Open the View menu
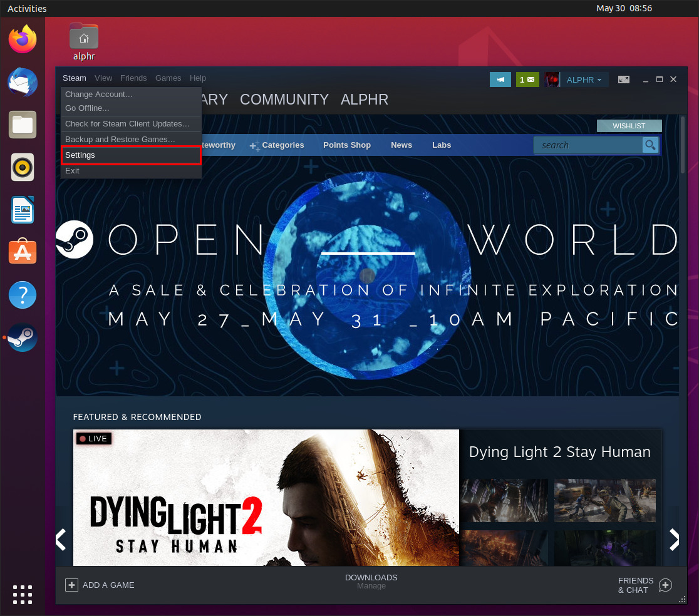 pos(103,78)
